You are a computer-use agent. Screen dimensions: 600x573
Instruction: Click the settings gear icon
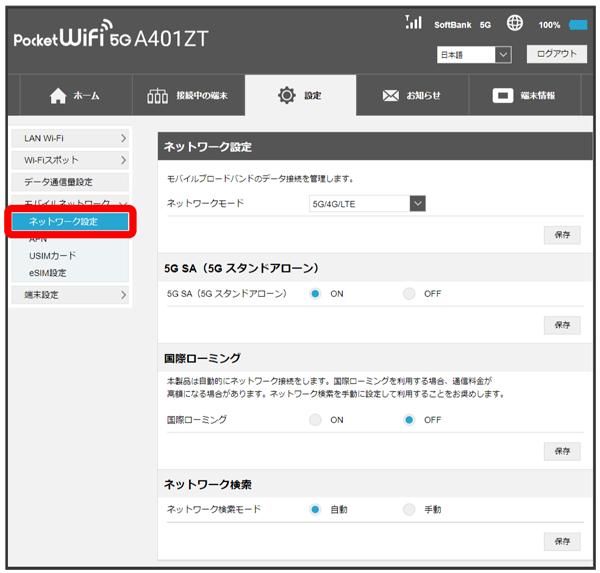coord(286,96)
